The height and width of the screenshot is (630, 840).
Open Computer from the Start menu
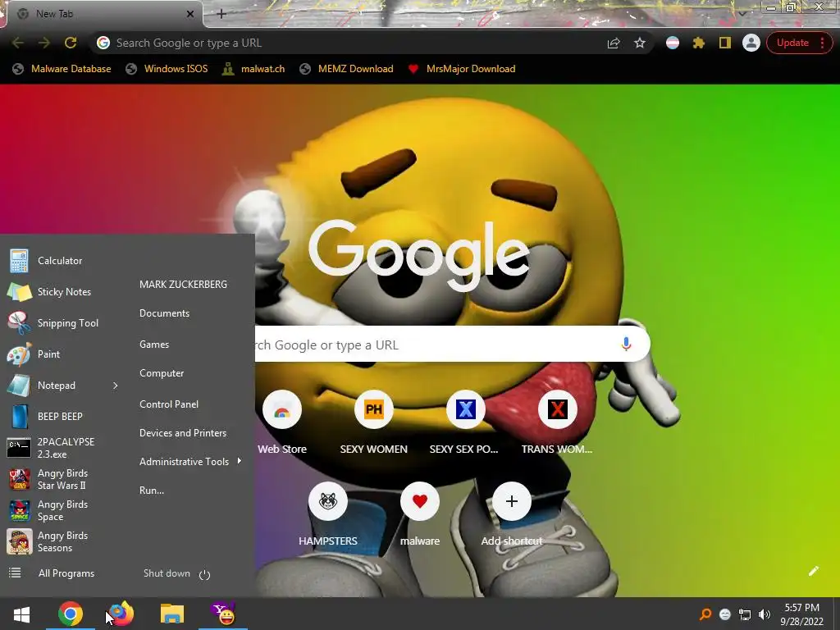point(162,373)
